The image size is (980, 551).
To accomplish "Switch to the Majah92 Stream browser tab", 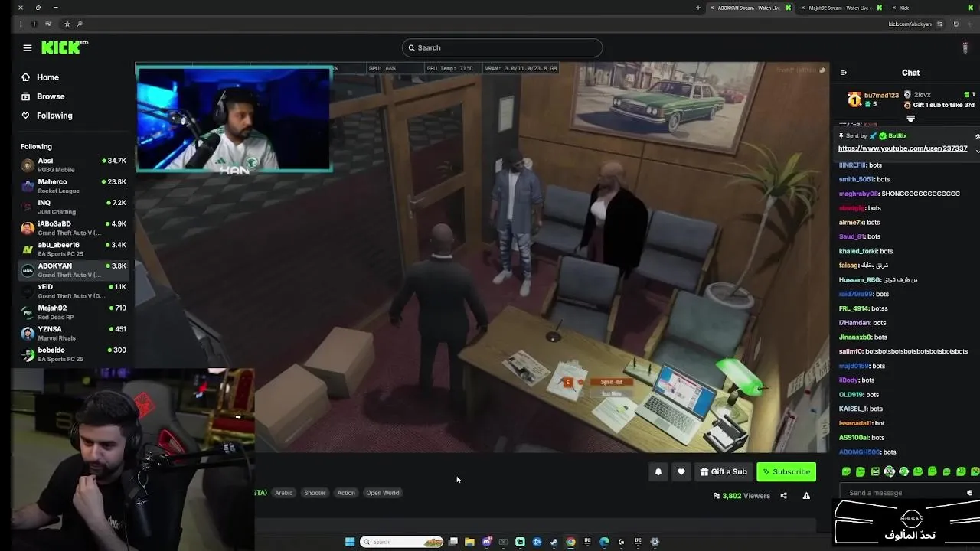I will point(839,8).
